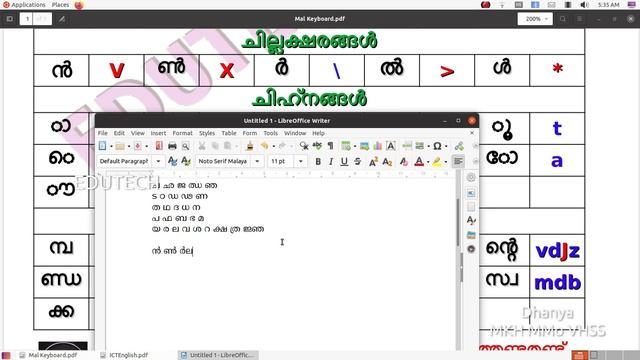
Task: Open Styles menu in Writer
Action: (x=207, y=133)
